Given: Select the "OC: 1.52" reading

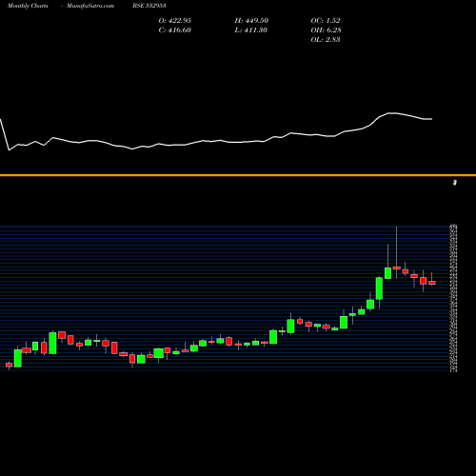Looking at the screenshot, I should tap(326, 20).
